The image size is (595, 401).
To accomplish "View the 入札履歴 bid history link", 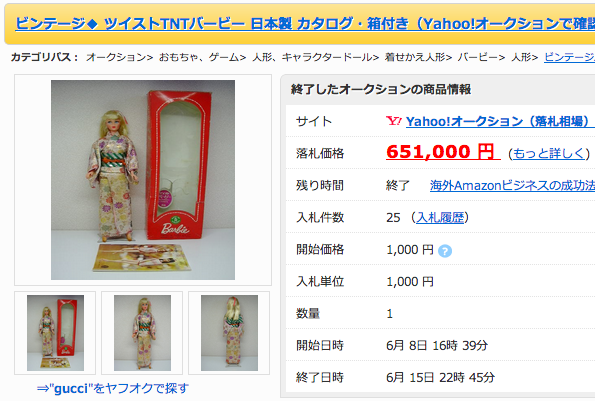I will click(440, 217).
